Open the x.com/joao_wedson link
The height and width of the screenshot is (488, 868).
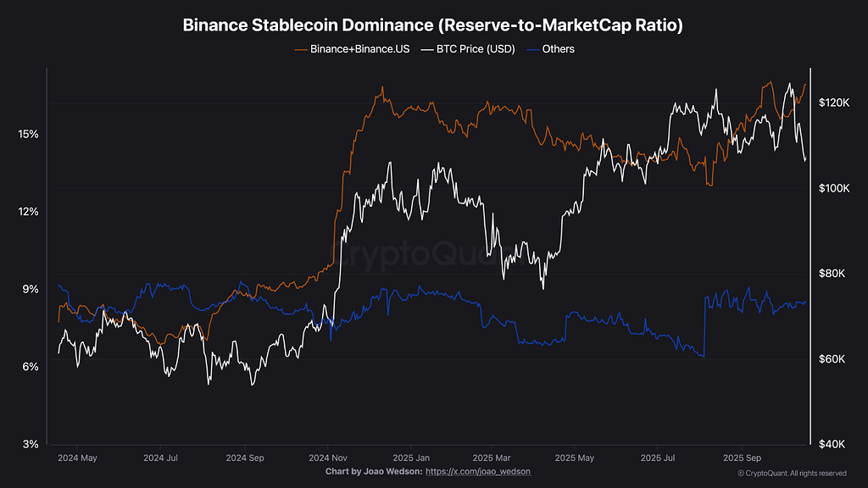point(478,471)
